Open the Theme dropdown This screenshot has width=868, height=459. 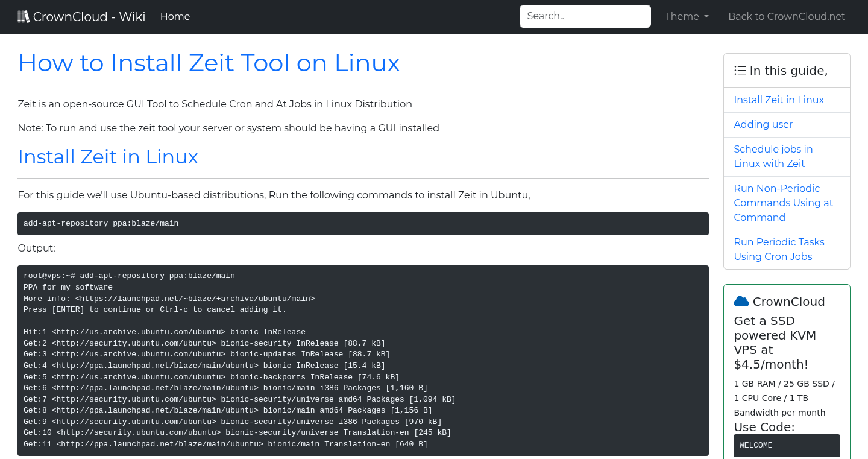pos(686,16)
